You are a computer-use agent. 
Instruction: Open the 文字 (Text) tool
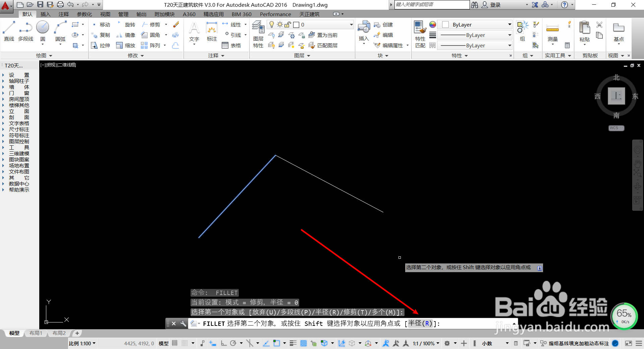(194, 32)
